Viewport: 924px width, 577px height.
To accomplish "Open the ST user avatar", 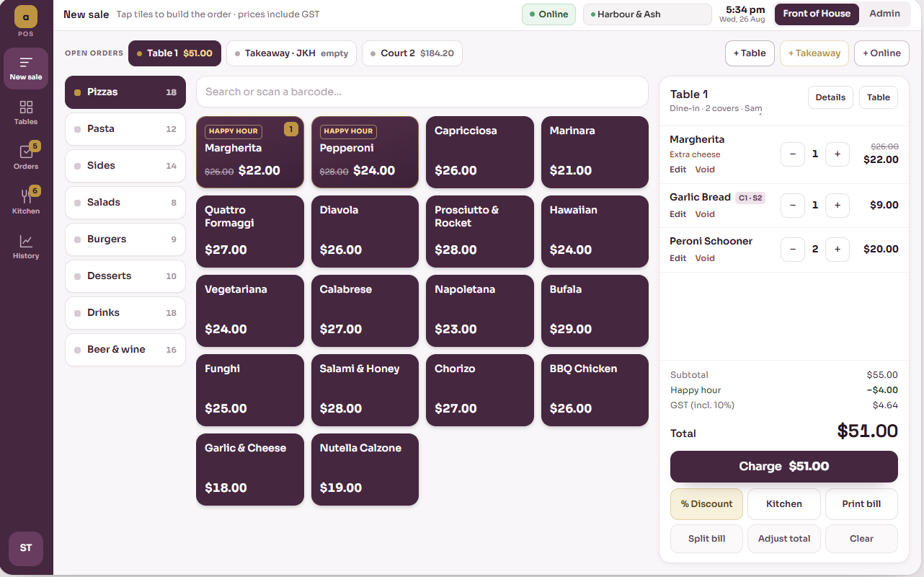I will tap(26, 548).
